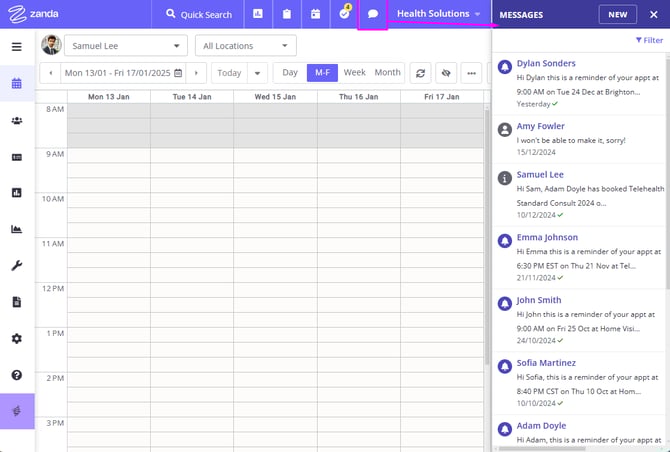Open the clipboard icon in top bar
670x452 pixels.
click(x=286, y=15)
